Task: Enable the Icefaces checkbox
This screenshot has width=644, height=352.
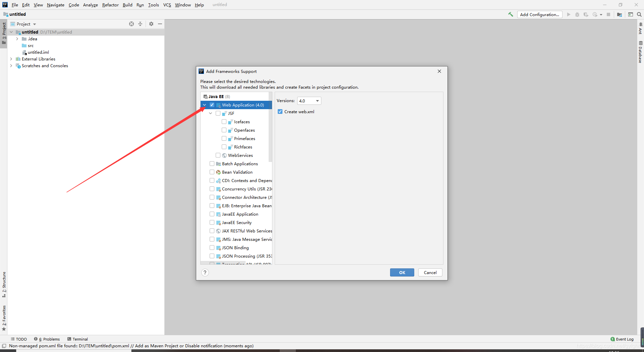Action: (x=224, y=122)
